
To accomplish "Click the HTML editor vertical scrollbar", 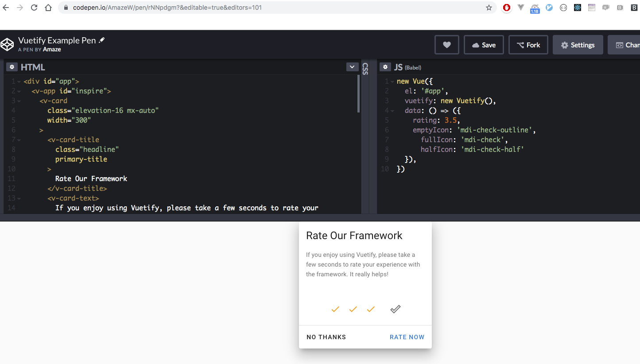I will click(359, 94).
